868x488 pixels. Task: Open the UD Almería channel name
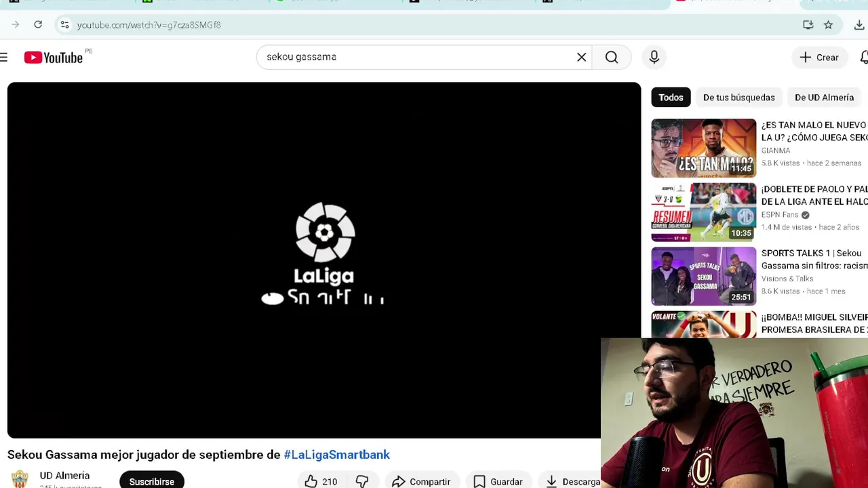[64, 476]
